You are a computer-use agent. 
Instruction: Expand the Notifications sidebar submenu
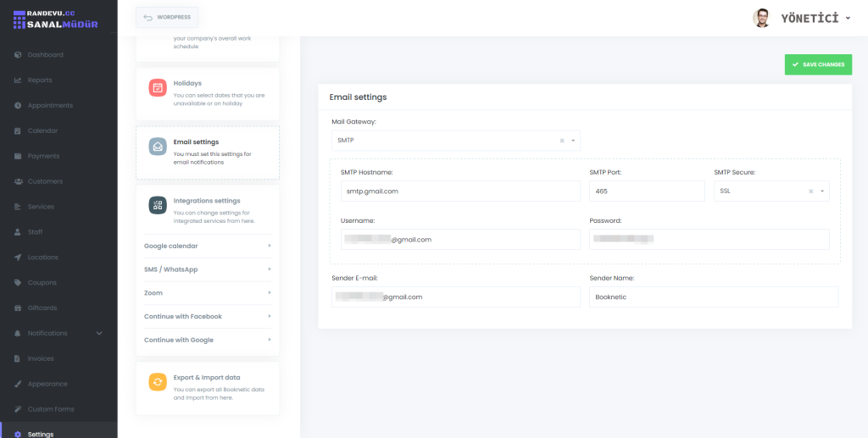99,334
